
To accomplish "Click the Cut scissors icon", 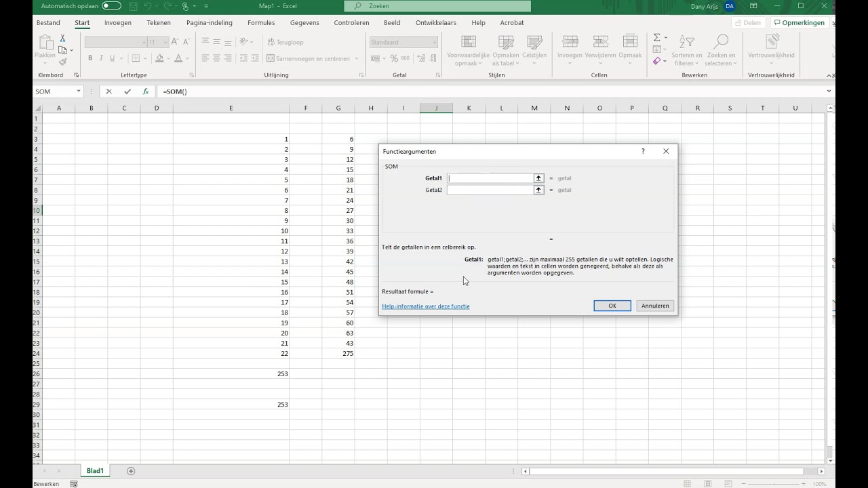I will 62,39.
